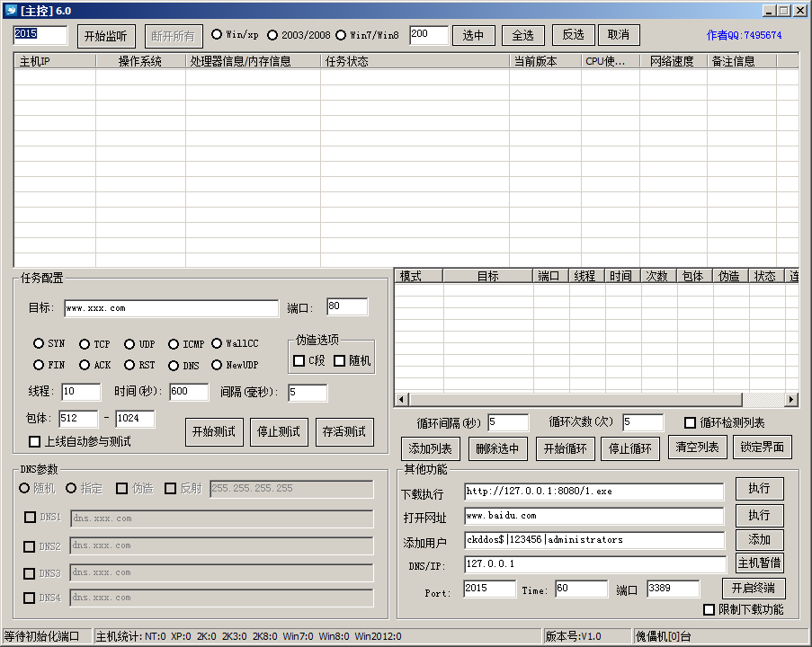Select the UDP radio button

129,344
